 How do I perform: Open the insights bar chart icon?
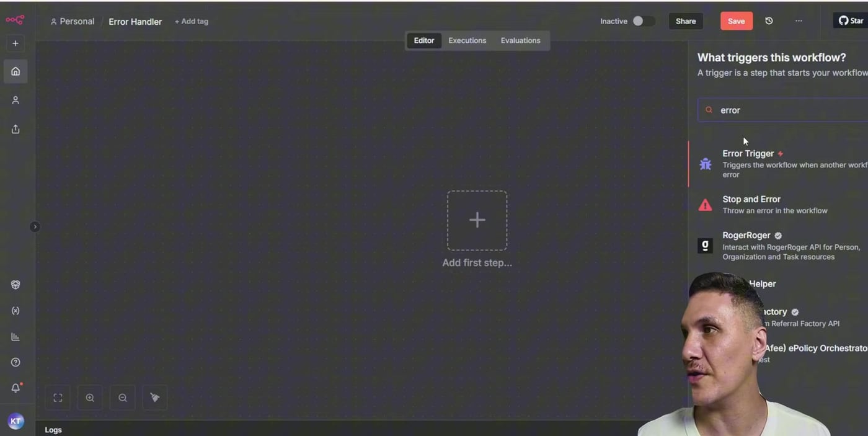tap(15, 337)
